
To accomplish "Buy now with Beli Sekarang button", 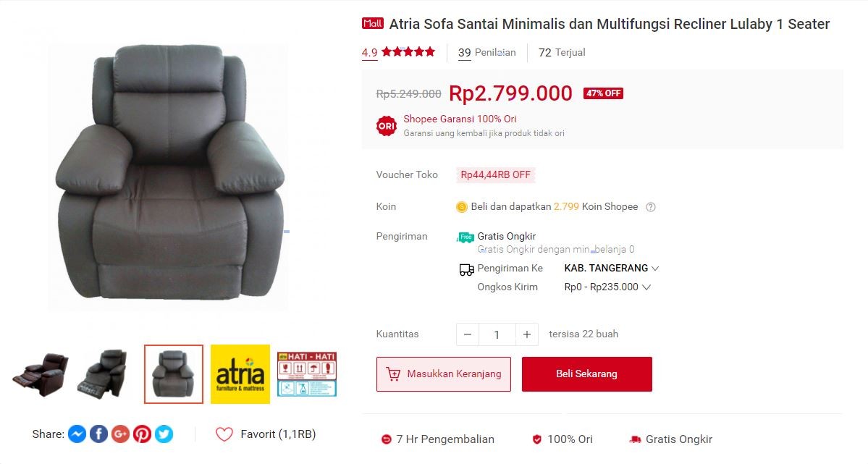I will 587,374.
